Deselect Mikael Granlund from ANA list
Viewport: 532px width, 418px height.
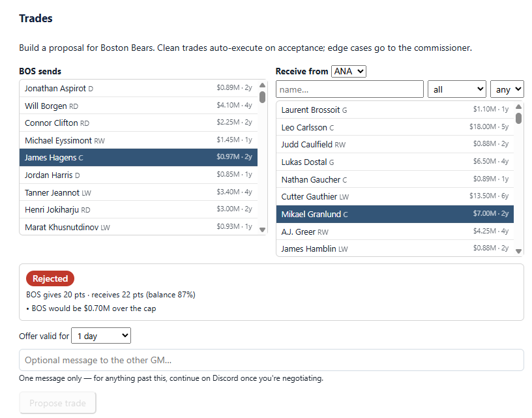coord(395,214)
